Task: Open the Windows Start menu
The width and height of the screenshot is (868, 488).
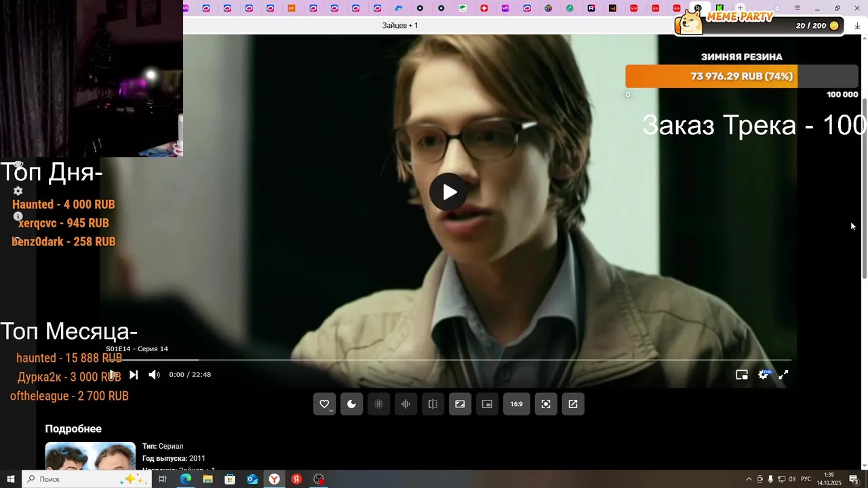Action: click(11, 479)
